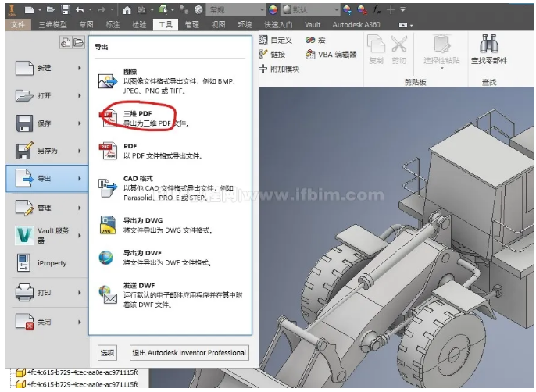The image size is (536, 392).
Task: Expand the 保存 submenu arrow
Action: (80, 123)
